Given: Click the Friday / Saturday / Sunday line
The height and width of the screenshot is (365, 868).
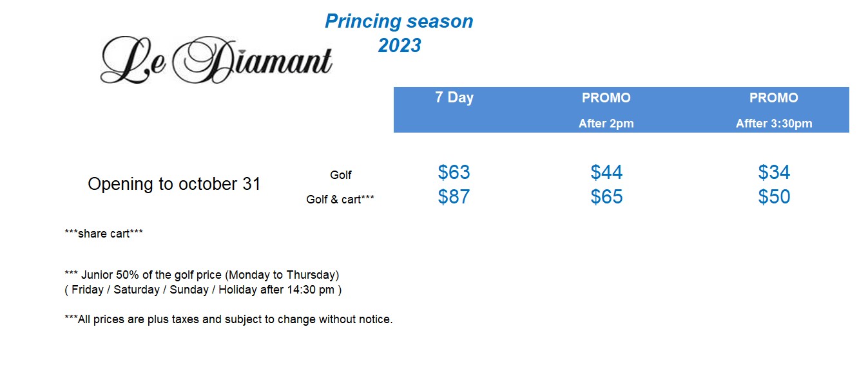Looking at the screenshot, I should 203,290.
